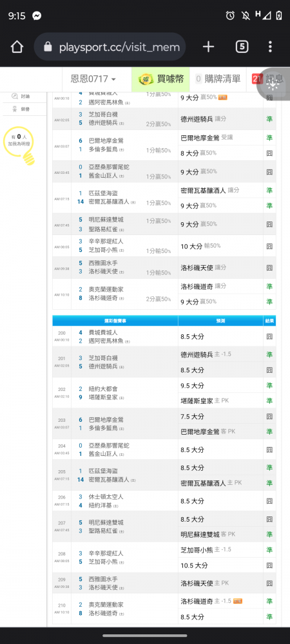Open Chrome home page icon

17,47
